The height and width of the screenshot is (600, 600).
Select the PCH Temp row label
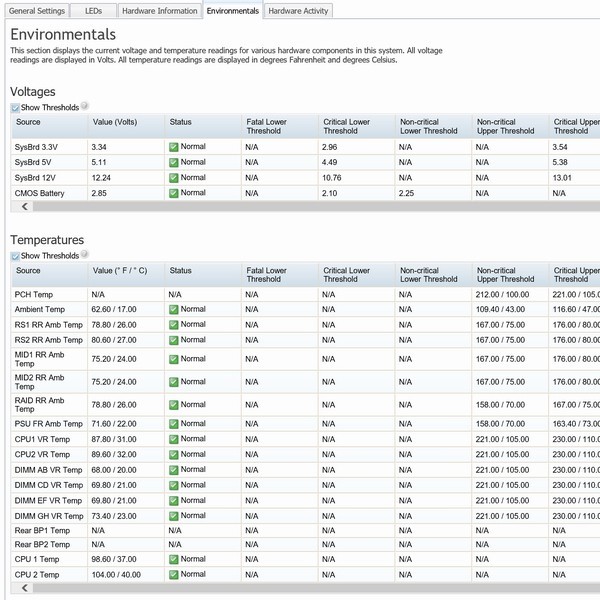(x=34, y=295)
